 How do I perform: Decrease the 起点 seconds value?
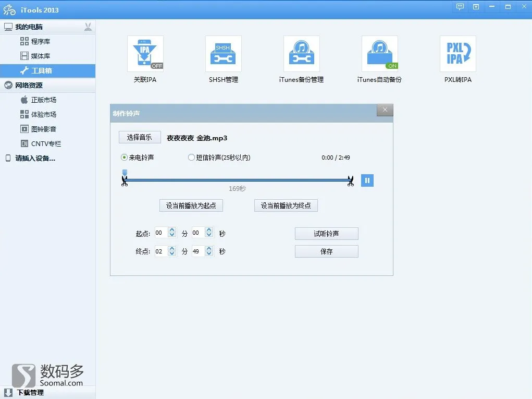(209, 235)
